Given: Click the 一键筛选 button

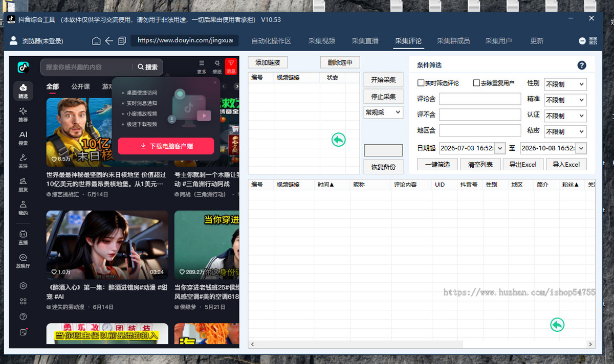Looking at the screenshot, I should (x=437, y=164).
